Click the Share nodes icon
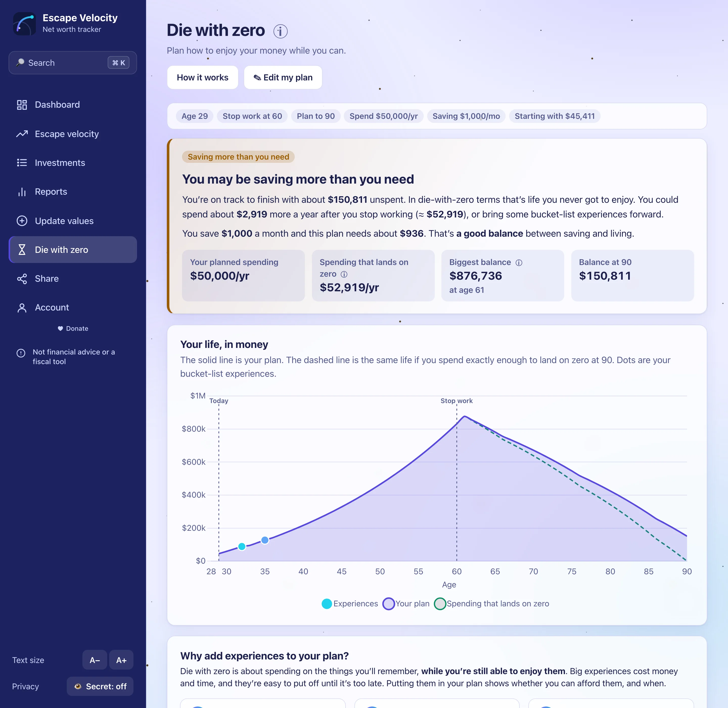 pos(22,279)
